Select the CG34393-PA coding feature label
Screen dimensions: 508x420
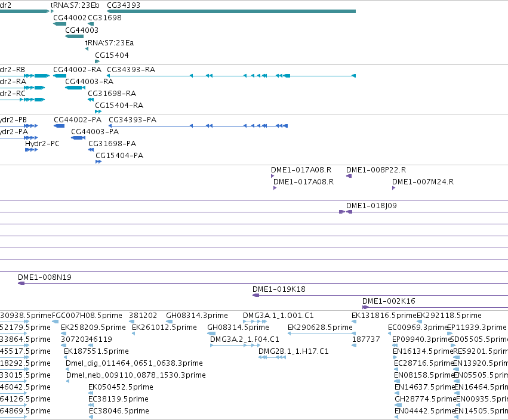click(133, 120)
